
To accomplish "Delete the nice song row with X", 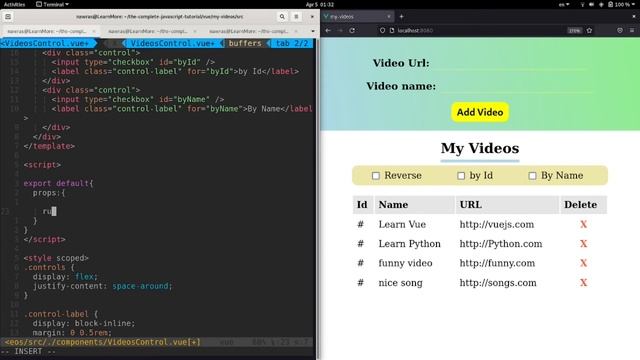I will 584,283.
